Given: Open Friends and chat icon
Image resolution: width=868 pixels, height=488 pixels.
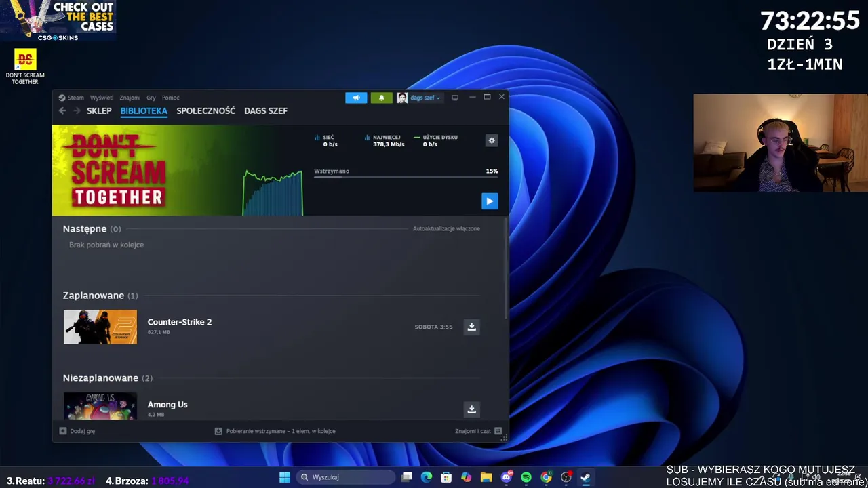Looking at the screenshot, I should pos(498,431).
